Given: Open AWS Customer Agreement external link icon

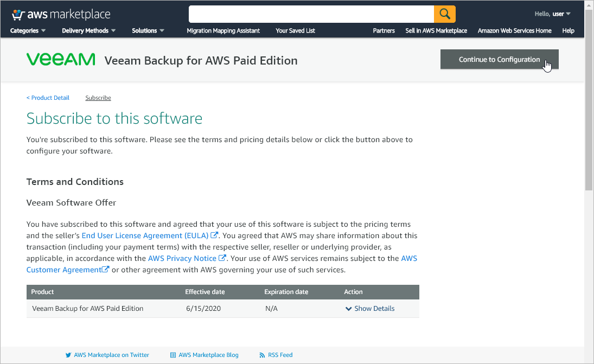Looking at the screenshot, I should [x=106, y=269].
